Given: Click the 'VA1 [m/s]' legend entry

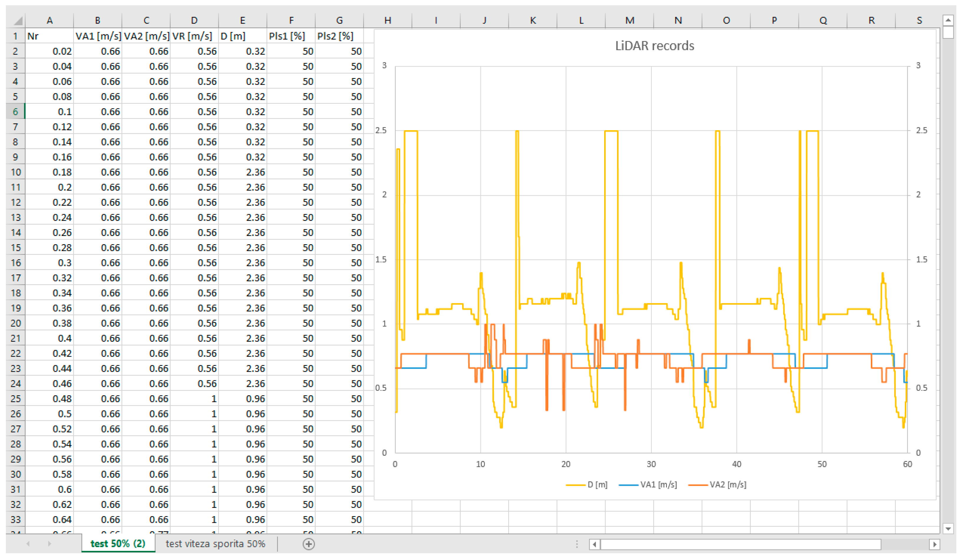Looking at the screenshot, I should [x=658, y=484].
